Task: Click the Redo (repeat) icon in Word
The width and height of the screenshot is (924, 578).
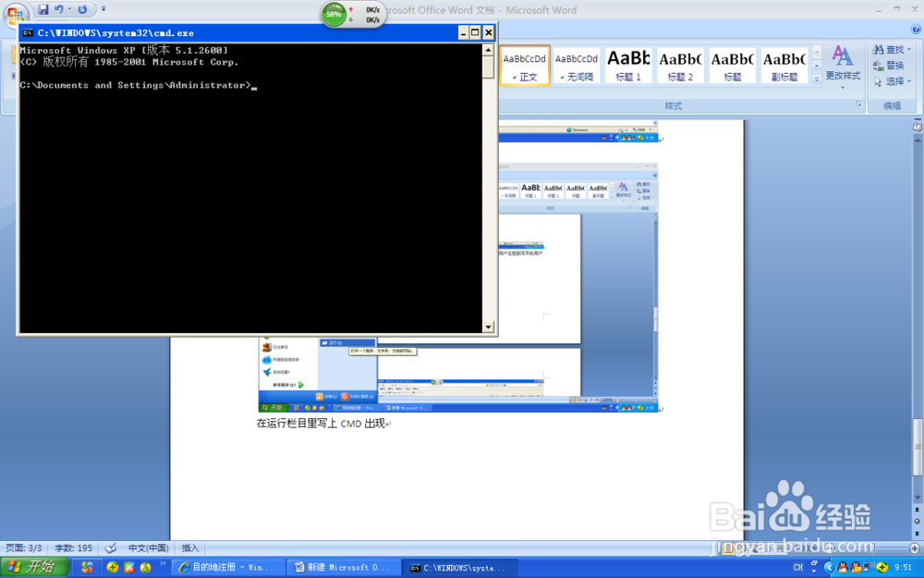Action: 82,9
